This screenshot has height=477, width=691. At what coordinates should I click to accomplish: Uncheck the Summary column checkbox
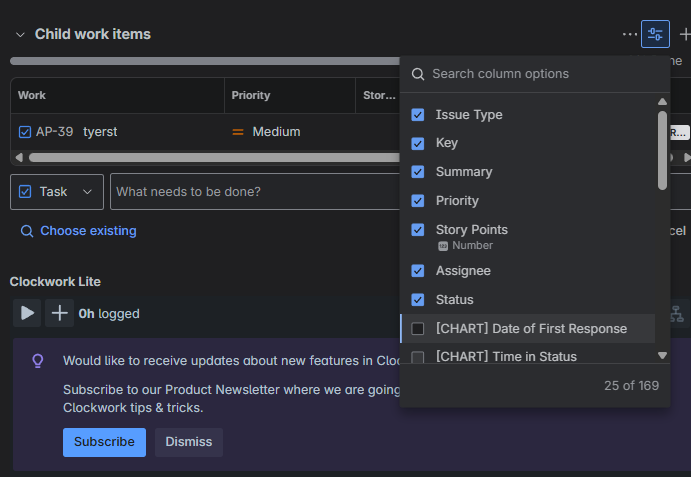pos(418,172)
